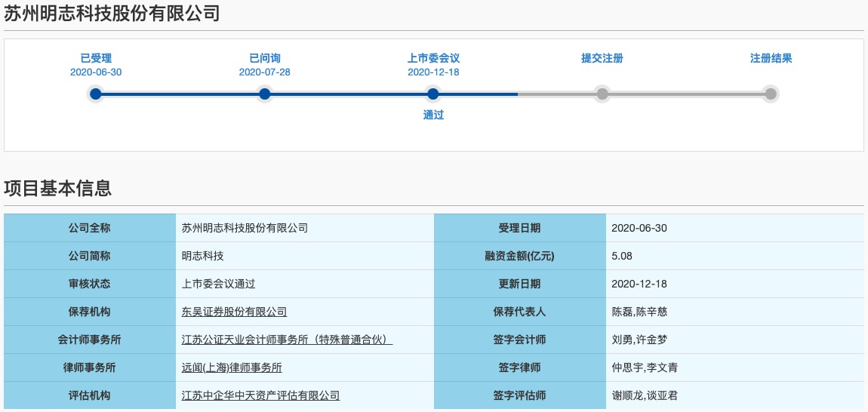Click the 项目基本信息 section heading
The width and height of the screenshot is (868, 412).
[x=58, y=189]
